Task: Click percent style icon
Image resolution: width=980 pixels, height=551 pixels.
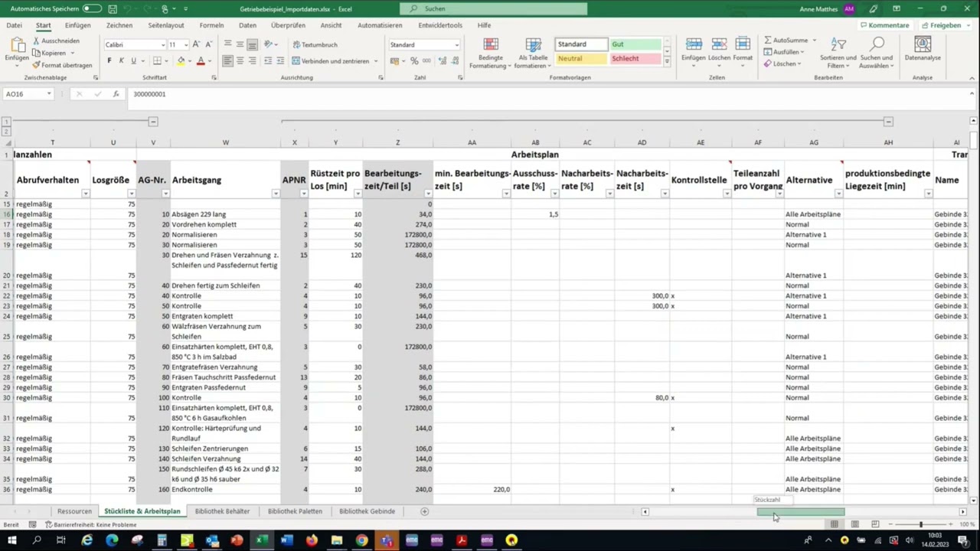Action: [x=414, y=60]
